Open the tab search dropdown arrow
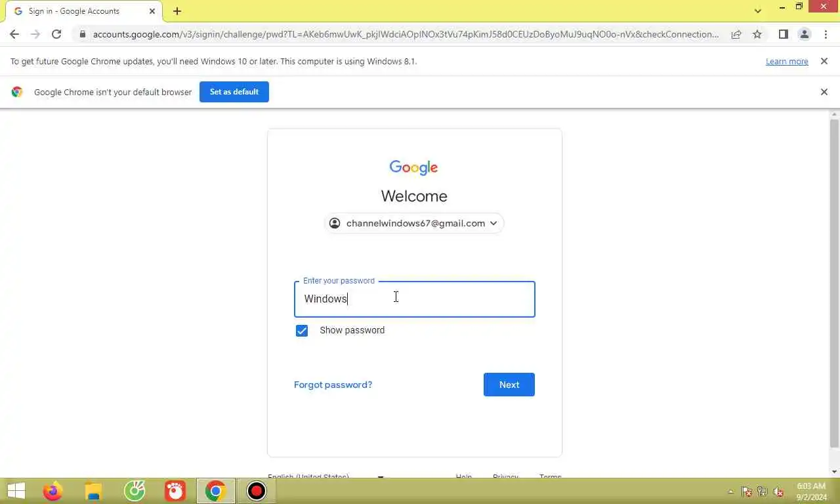The image size is (840, 504). [x=758, y=10]
